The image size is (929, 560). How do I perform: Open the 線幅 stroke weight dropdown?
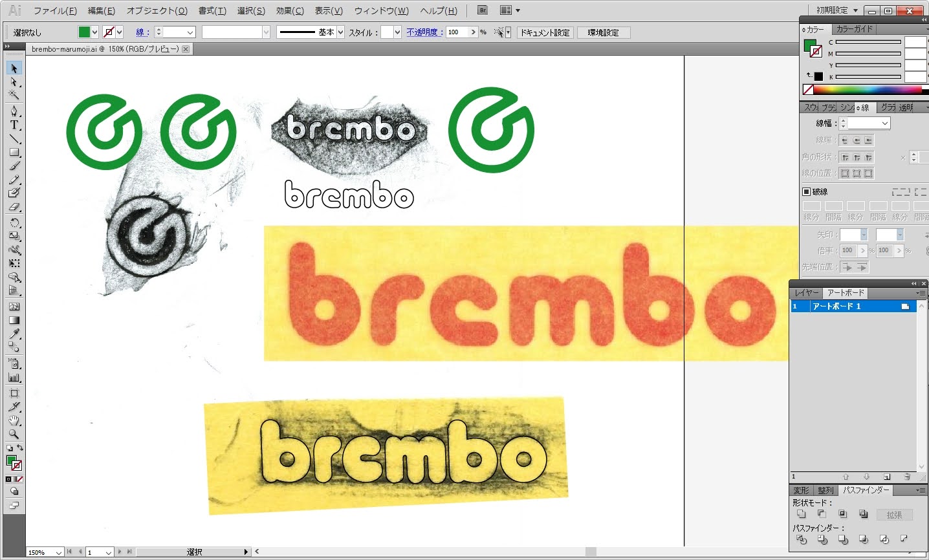tap(884, 124)
